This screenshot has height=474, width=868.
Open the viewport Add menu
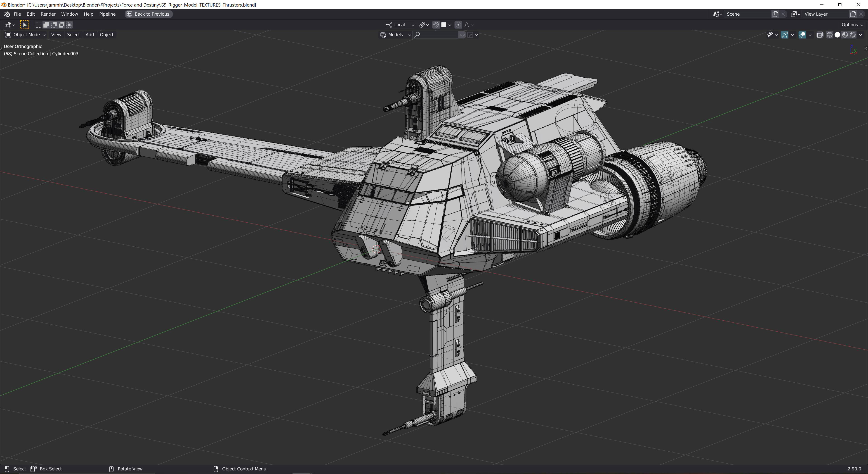coord(90,35)
